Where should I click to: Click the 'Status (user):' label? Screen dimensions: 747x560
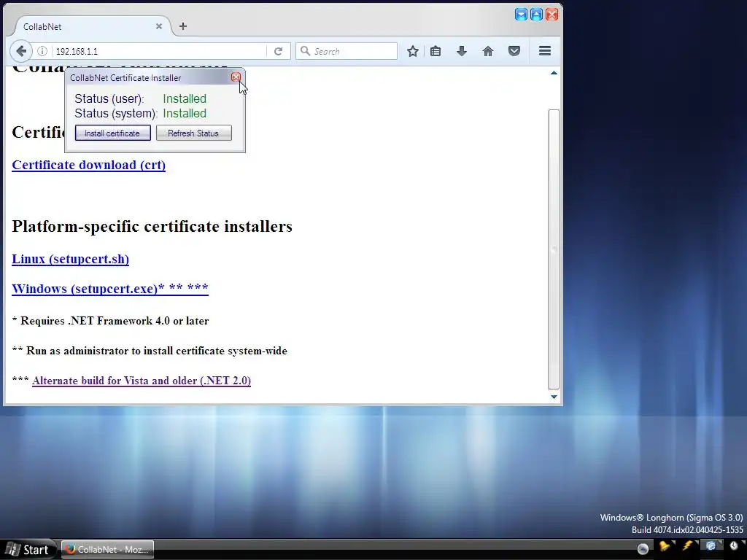[x=109, y=98]
